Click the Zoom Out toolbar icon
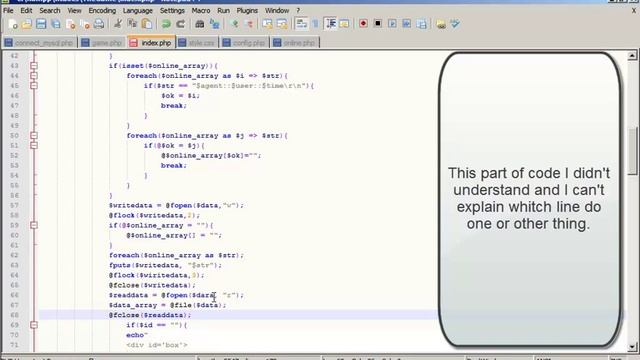The image size is (640, 360). pos(248,24)
